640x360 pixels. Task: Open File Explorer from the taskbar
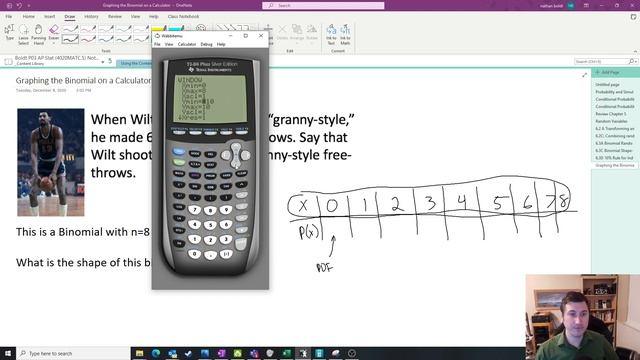pos(140,353)
